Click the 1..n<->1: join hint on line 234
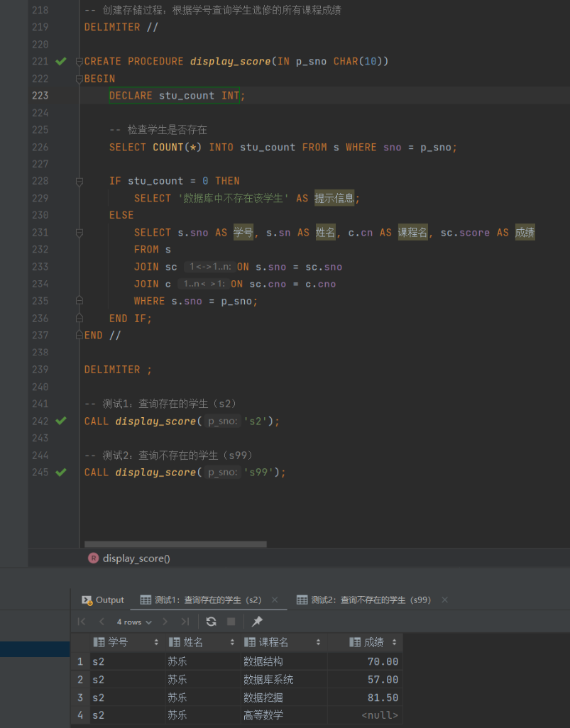Viewport: 570px width, 728px height. click(x=204, y=284)
